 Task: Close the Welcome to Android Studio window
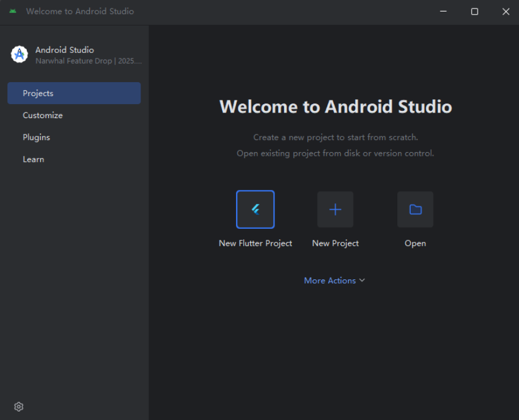pos(506,12)
